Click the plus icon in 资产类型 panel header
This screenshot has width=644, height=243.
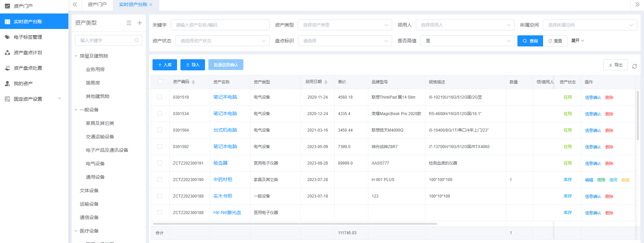point(140,23)
